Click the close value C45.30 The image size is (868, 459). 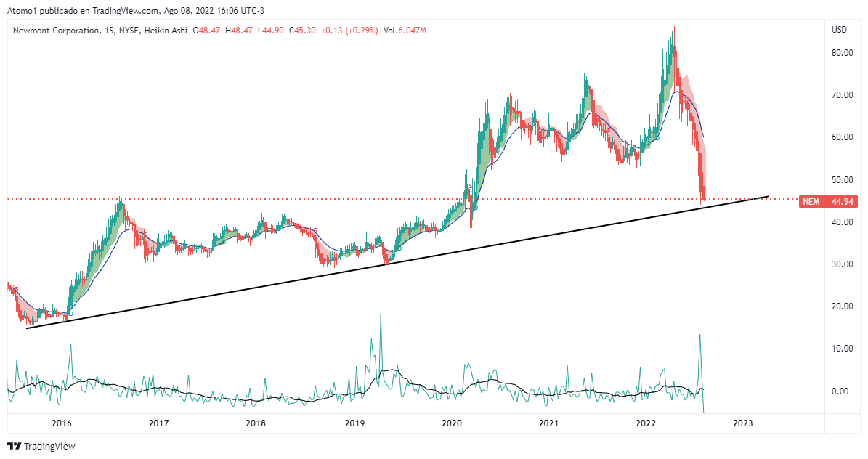[302, 31]
